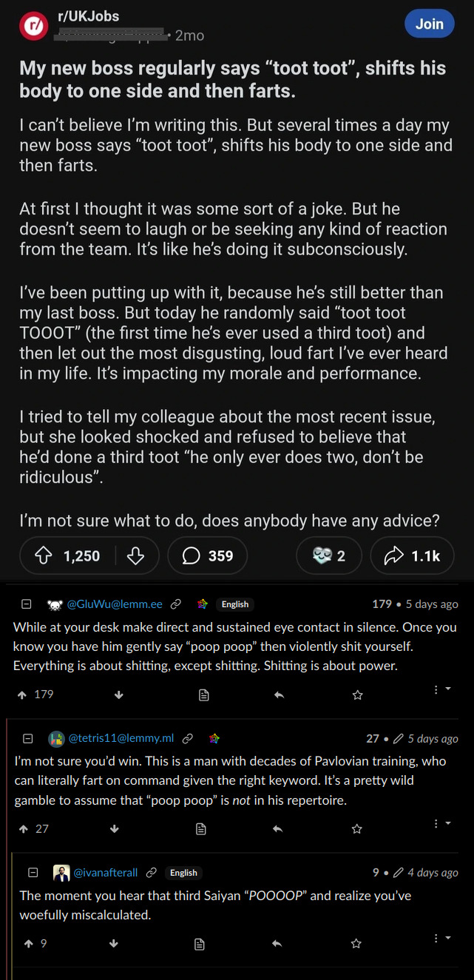Screen dimensions: 474x980
Task: Star GluWu's comment to save it
Action: [358, 695]
